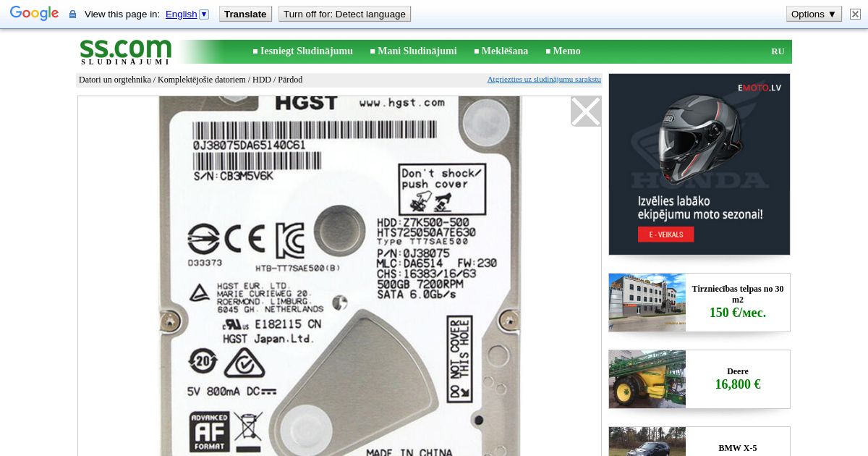Viewport: 868px width, 456px height.
Task: Click the Translate button
Action: pos(245,14)
